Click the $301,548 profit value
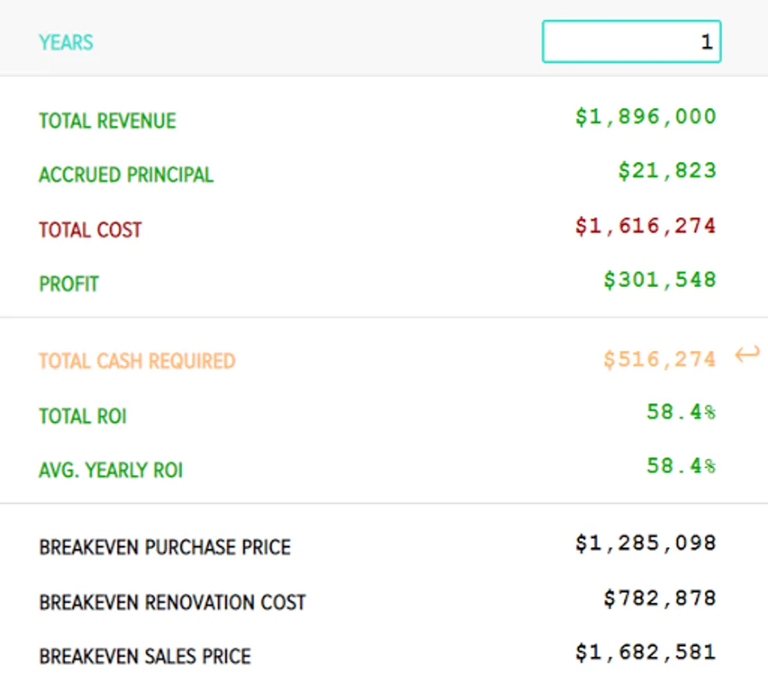Viewport: 768px width, 700px height. (x=659, y=281)
